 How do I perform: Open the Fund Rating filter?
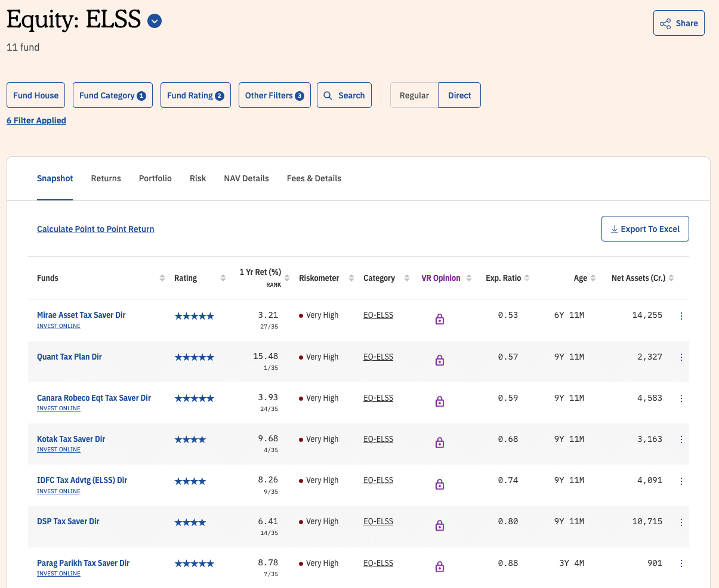tap(196, 95)
